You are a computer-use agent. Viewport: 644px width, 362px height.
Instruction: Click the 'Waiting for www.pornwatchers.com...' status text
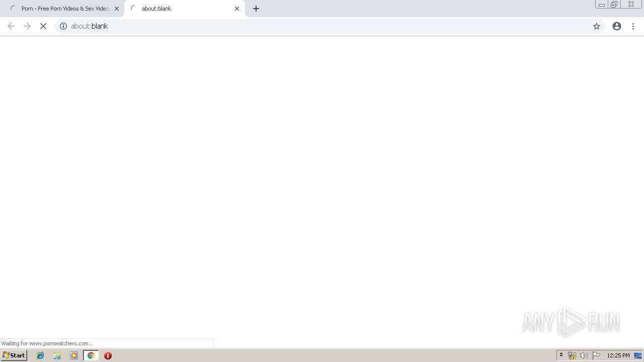(47, 343)
